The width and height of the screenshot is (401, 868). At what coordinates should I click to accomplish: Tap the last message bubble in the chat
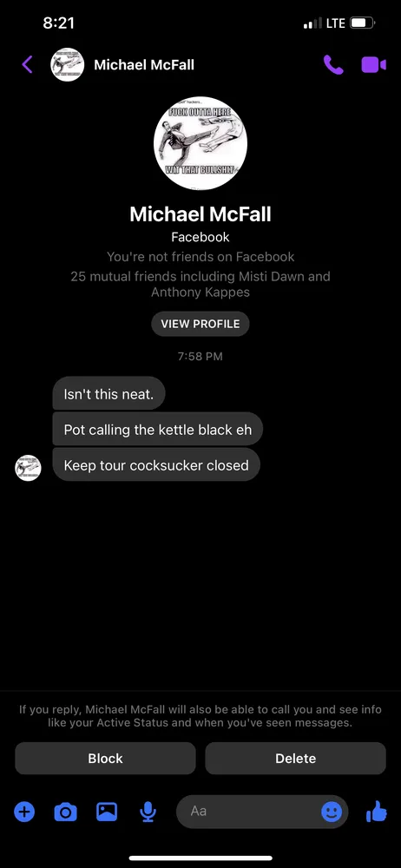(x=156, y=464)
